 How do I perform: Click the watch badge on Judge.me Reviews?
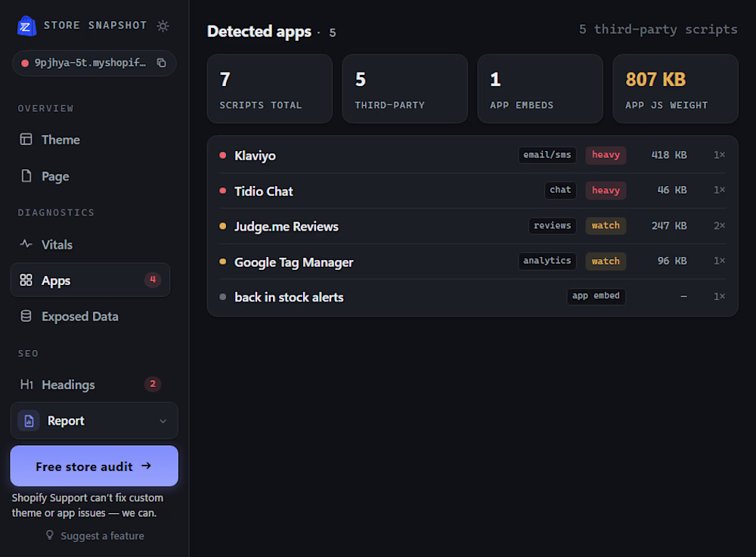pos(606,225)
